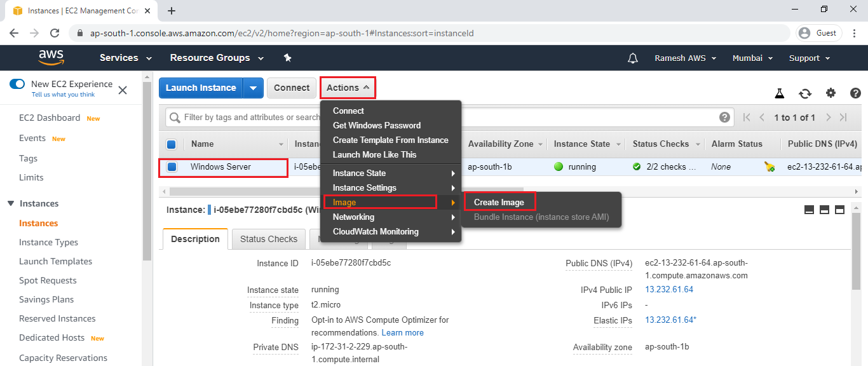Image resolution: width=868 pixels, height=366 pixels.
Task: Go to first page of results
Action: [747, 118]
